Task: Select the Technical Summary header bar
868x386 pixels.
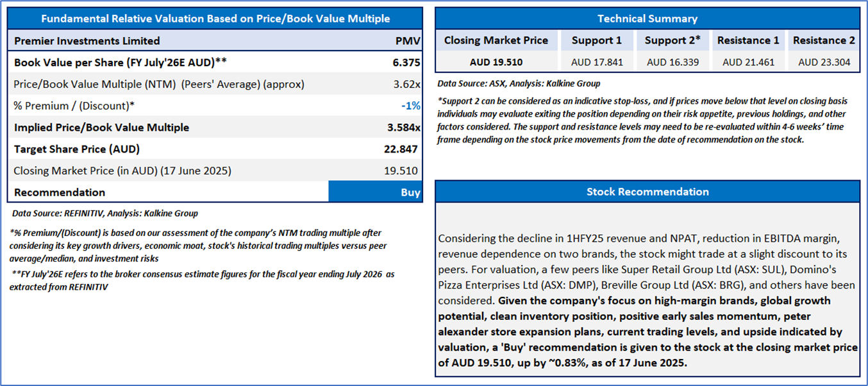Action: [x=647, y=19]
